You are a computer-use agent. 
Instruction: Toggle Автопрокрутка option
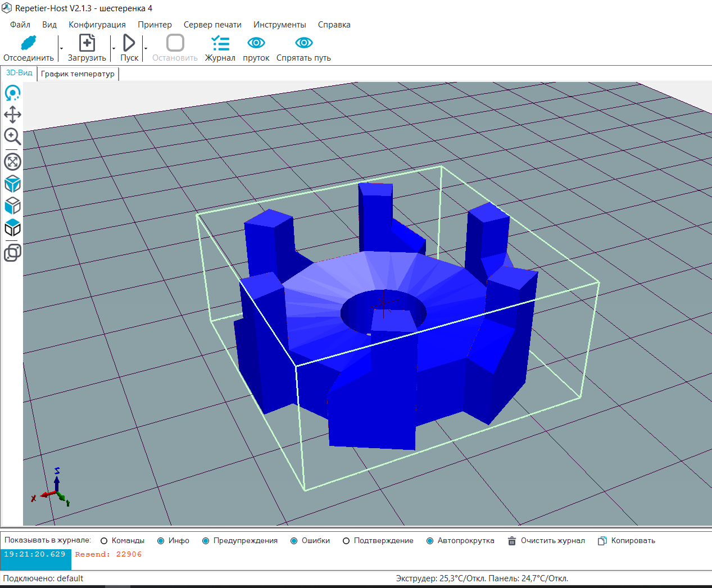430,541
